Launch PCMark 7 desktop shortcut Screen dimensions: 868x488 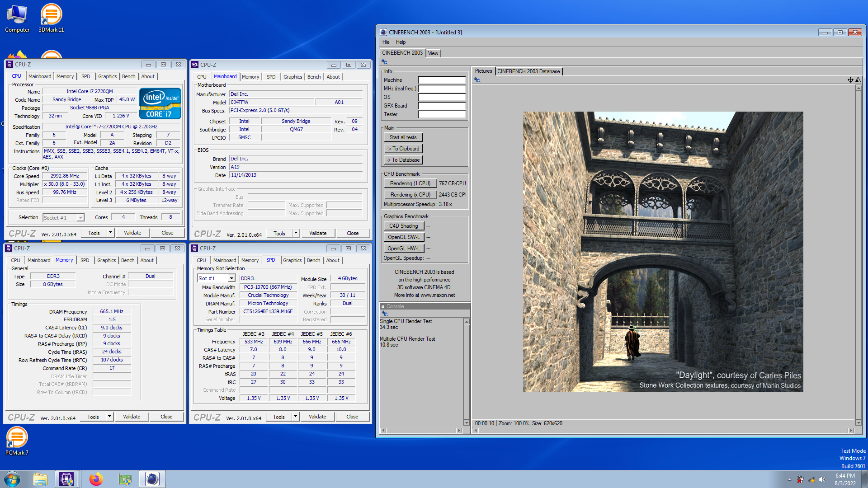[17, 441]
